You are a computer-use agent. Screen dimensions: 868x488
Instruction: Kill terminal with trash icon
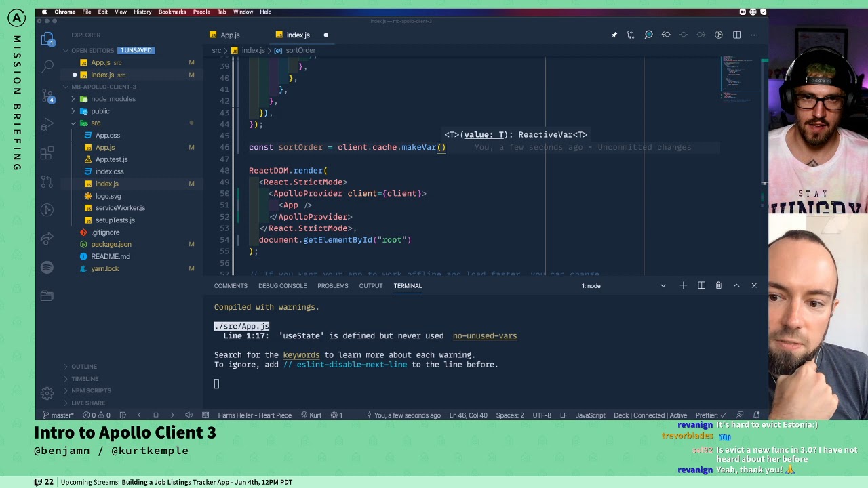[719, 286]
